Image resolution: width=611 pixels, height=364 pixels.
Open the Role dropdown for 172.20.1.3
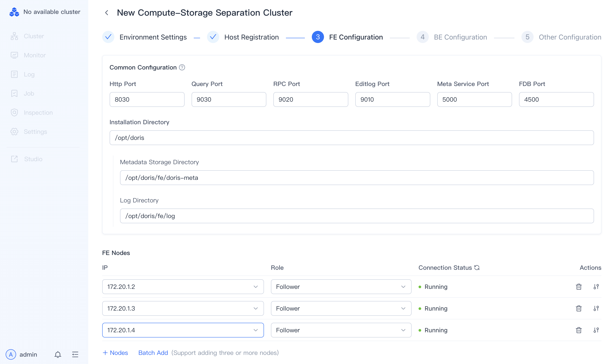point(341,308)
